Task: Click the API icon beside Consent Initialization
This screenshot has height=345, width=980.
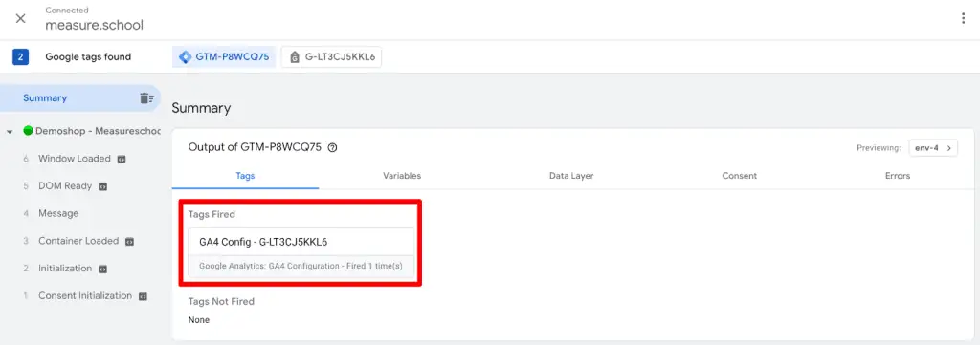Action: [143, 296]
